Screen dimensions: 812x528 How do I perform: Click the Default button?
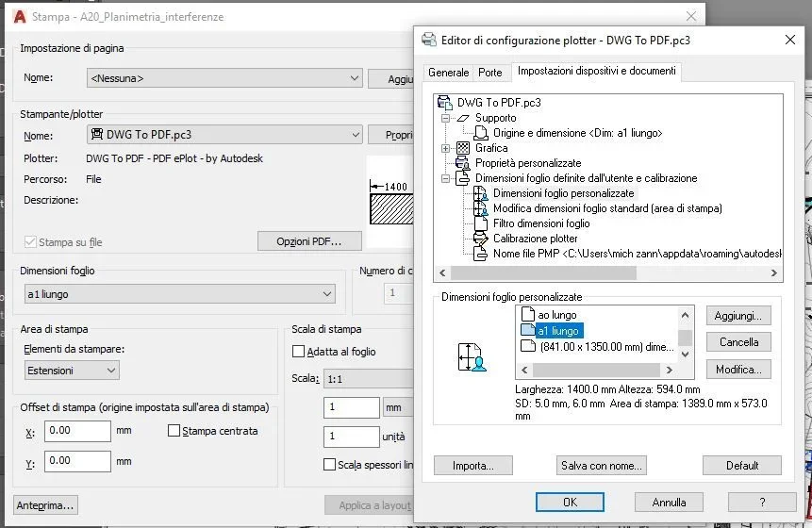coord(742,466)
